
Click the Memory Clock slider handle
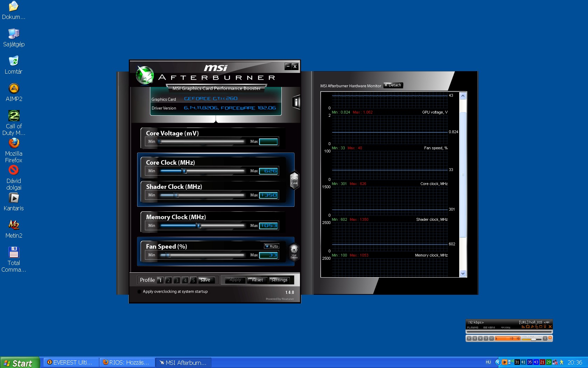coord(199,226)
